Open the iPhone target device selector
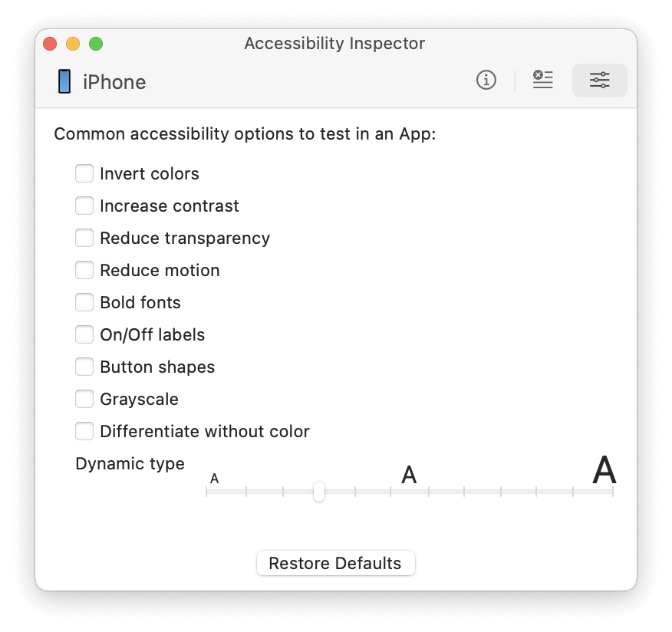This screenshot has height=632, width=672. coord(114,82)
